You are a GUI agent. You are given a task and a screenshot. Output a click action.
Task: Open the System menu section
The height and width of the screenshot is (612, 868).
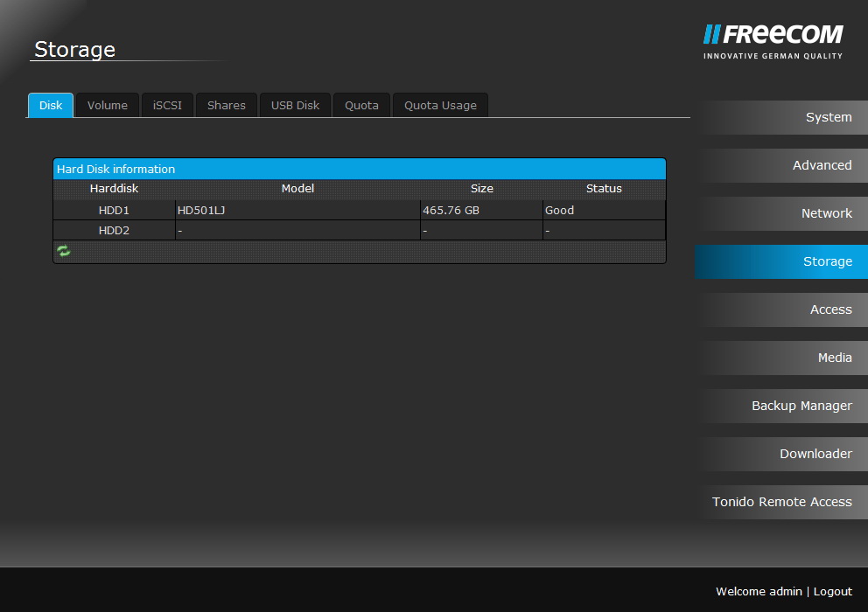(781, 117)
